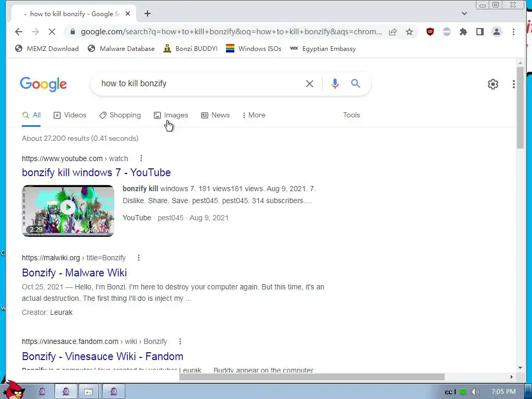
Task: Stop loading the page
Action: pos(52,32)
